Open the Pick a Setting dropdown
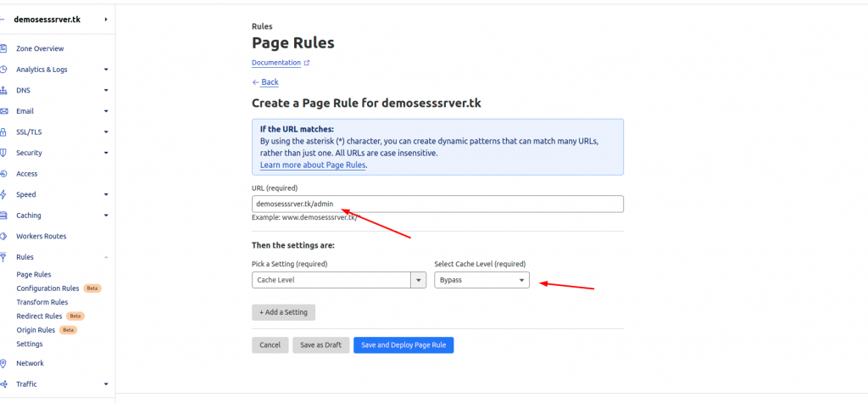This screenshot has height=403, width=868. pyautogui.click(x=339, y=280)
